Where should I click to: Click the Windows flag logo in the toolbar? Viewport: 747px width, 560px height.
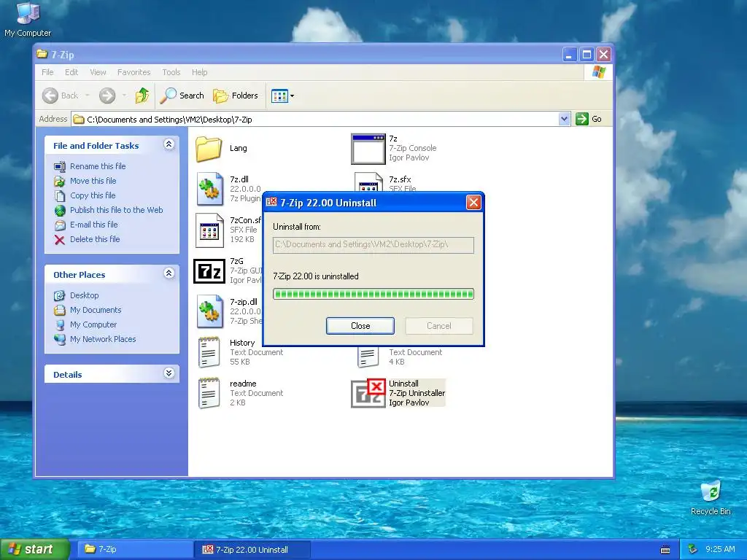pos(598,72)
